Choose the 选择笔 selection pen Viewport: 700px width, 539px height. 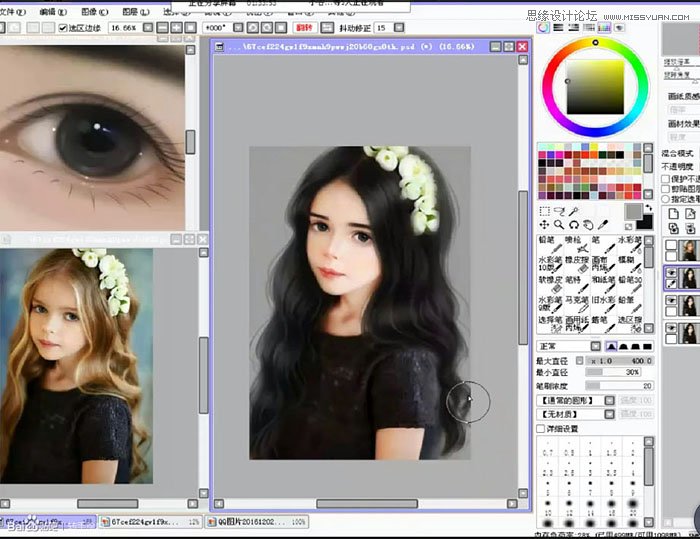coord(550,324)
